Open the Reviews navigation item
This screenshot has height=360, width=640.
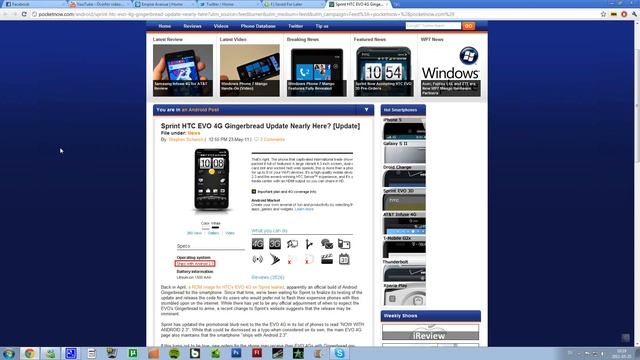coord(192,26)
